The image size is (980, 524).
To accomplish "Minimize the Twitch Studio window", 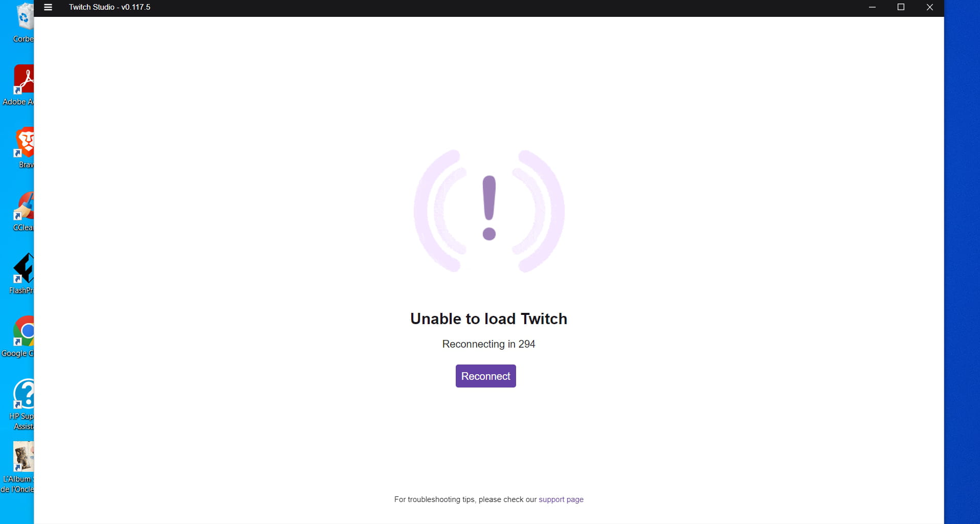I will coord(872,7).
